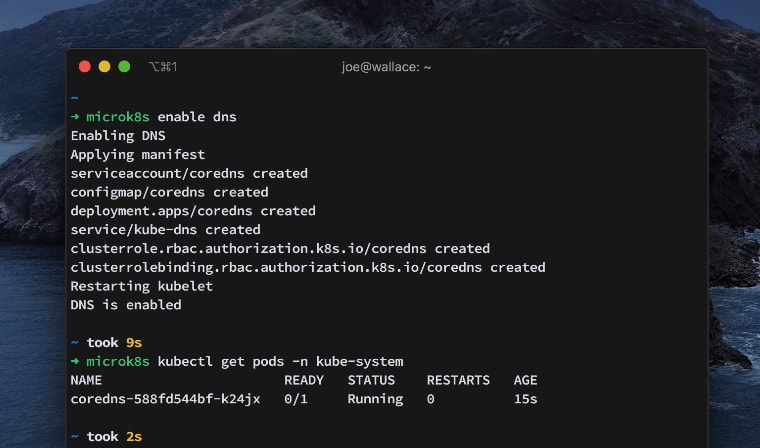Click the clusterrolebinding.rbac.authorization.k8s.io/coredns line
The image size is (760, 448).
pyautogui.click(x=308, y=268)
